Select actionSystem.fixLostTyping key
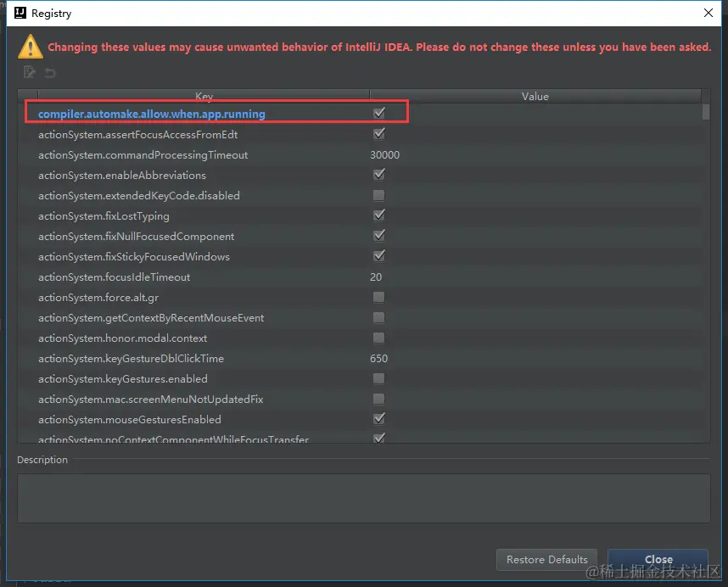728x587 pixels. tap(104, 216)
